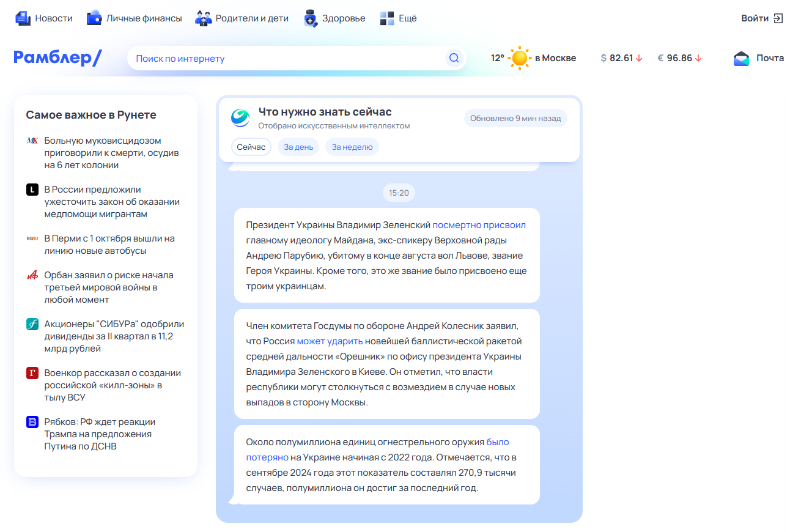Switch to the За день tab
The image size is (790, 532).
pos(298,147)
